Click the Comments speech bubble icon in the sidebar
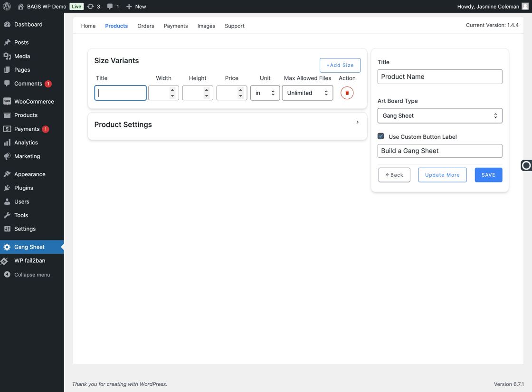532x392 pixels. click(7, 84)
